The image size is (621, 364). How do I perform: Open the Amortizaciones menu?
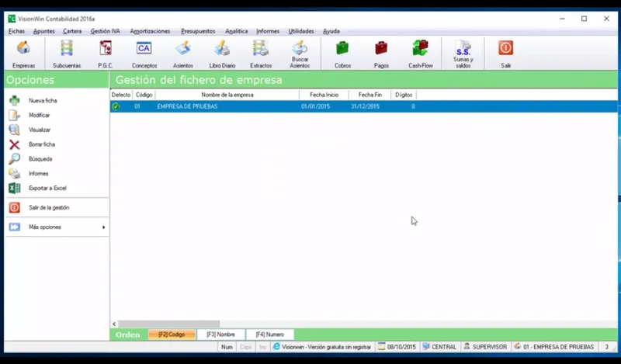pyautogui.click(x=150, y=31)
